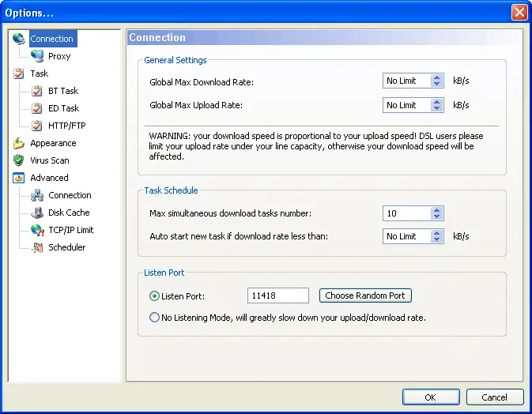Click the Global Max Download Rate field
532x414 pixels.
(x=407, y=81)
